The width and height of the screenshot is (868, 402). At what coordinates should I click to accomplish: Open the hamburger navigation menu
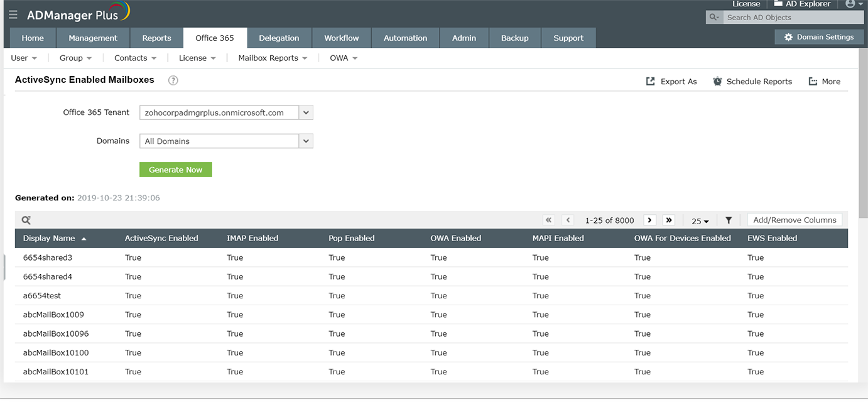13,14
